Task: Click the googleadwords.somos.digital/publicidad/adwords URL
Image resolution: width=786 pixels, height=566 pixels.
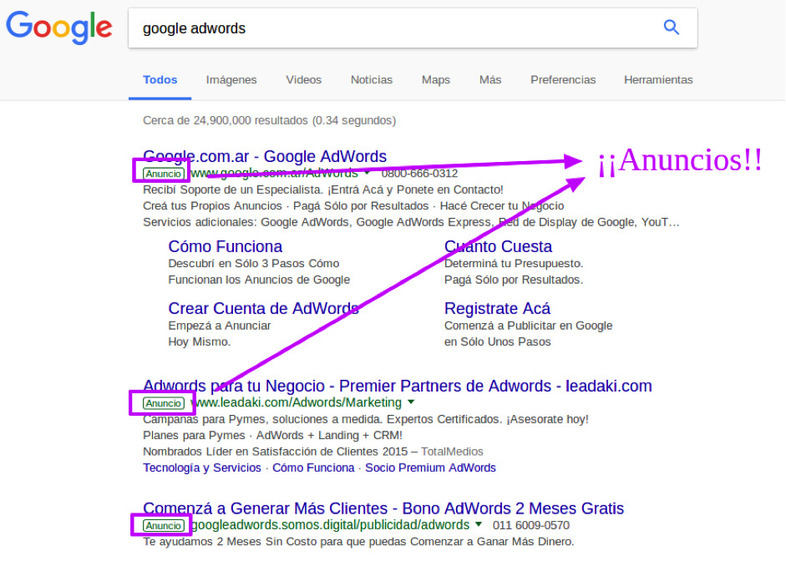Action: click(x=330, y=525)
